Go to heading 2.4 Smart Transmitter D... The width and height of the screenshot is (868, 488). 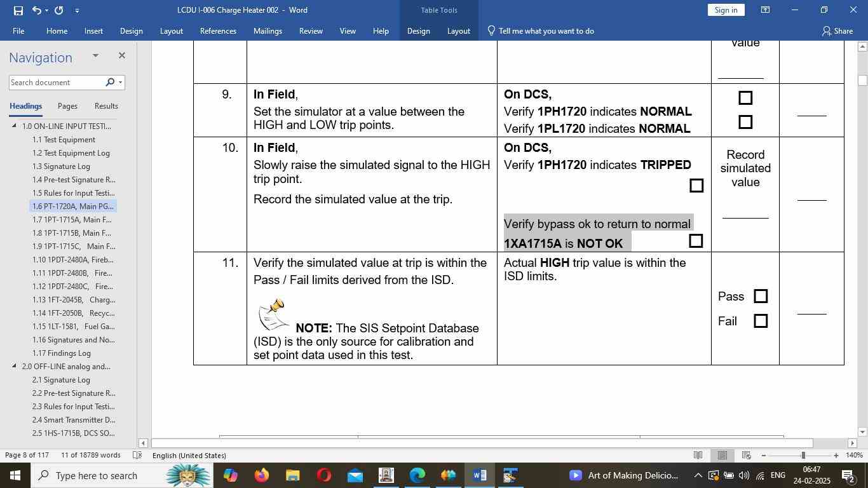click(x=74, y=420)
